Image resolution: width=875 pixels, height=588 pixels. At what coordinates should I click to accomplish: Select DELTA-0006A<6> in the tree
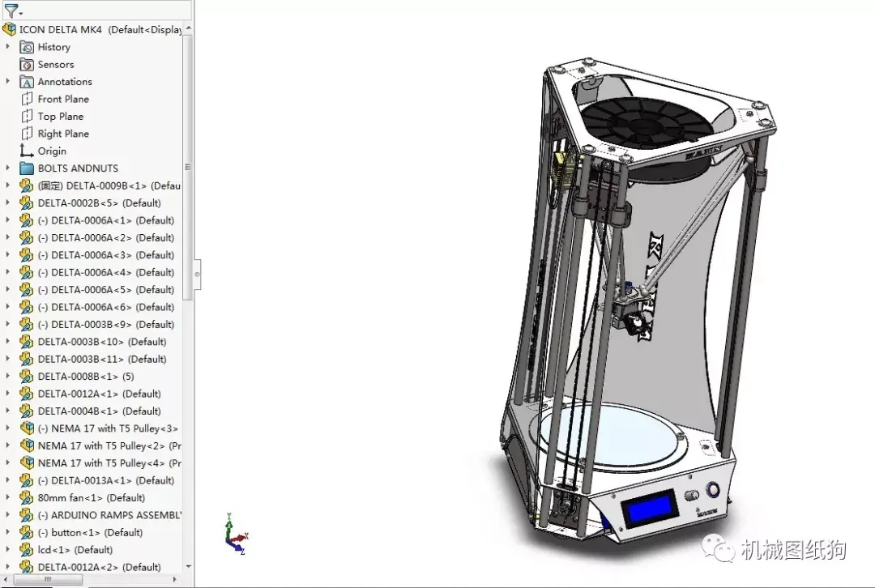pos(106,307)
